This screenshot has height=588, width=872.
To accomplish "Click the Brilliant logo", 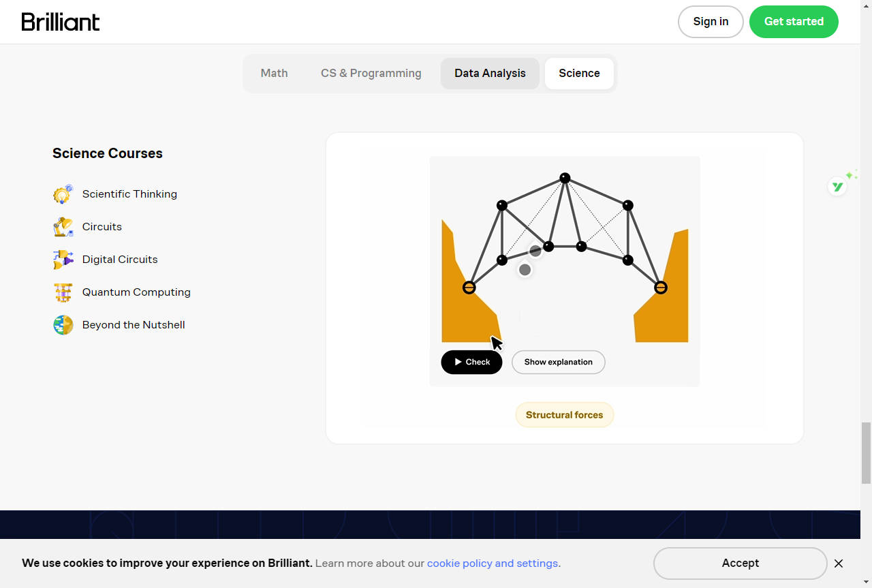I will pos(61,22).
